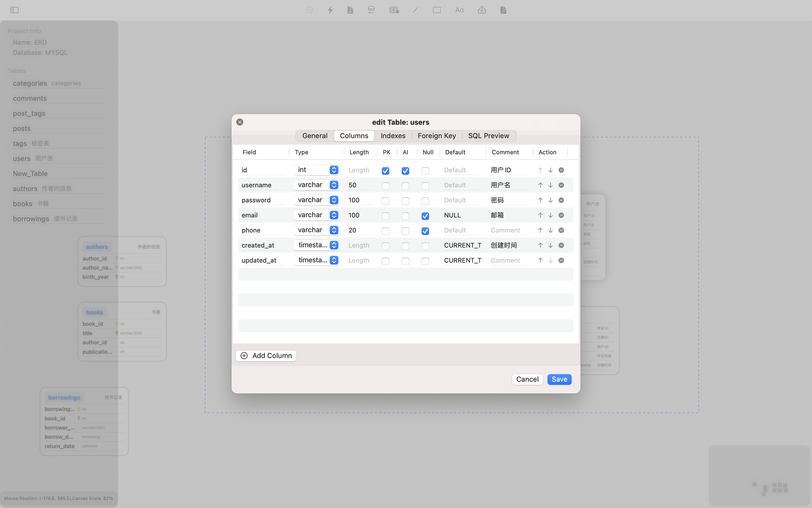Check AI for the updated_at column
The width and height of the screenshot is (812, 508).
point(405,261)
